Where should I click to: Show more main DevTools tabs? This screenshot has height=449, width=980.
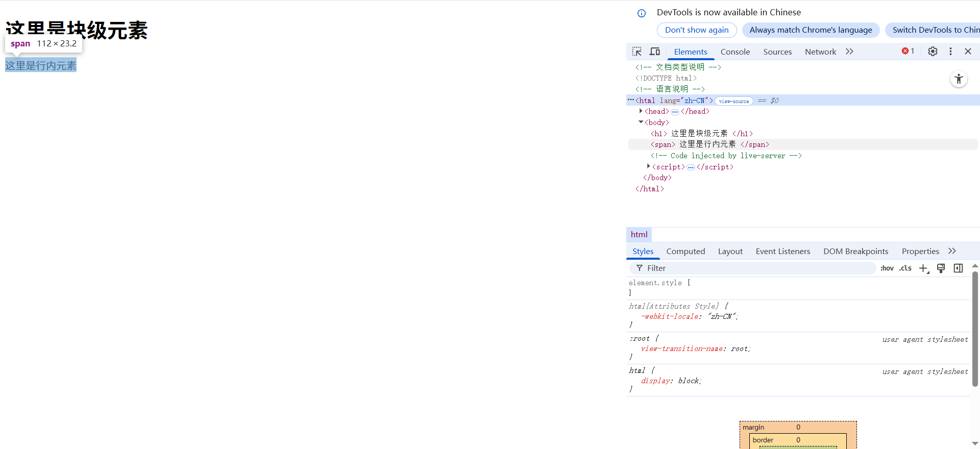pos(849,52)
